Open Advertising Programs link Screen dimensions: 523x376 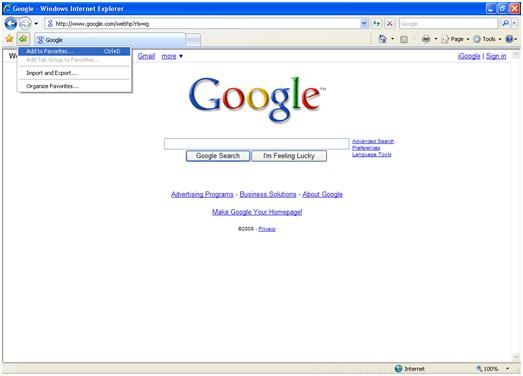[202, 194]
